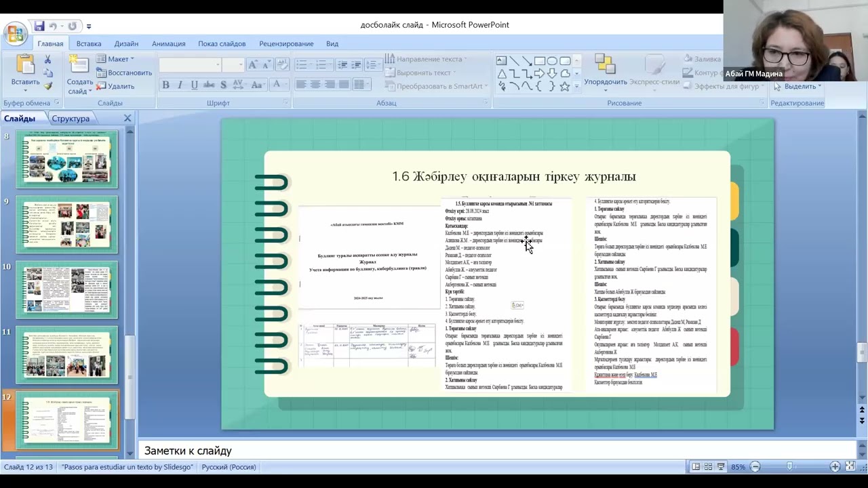Switch to the Показ слайдов tab
Screen dimensions: 868x488
(222, 43)
